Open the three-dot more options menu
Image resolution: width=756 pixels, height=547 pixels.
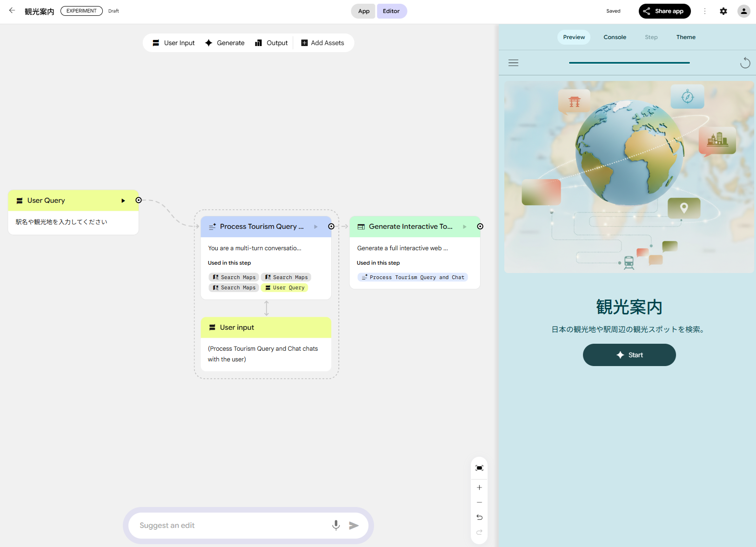[x=705, y=11]
